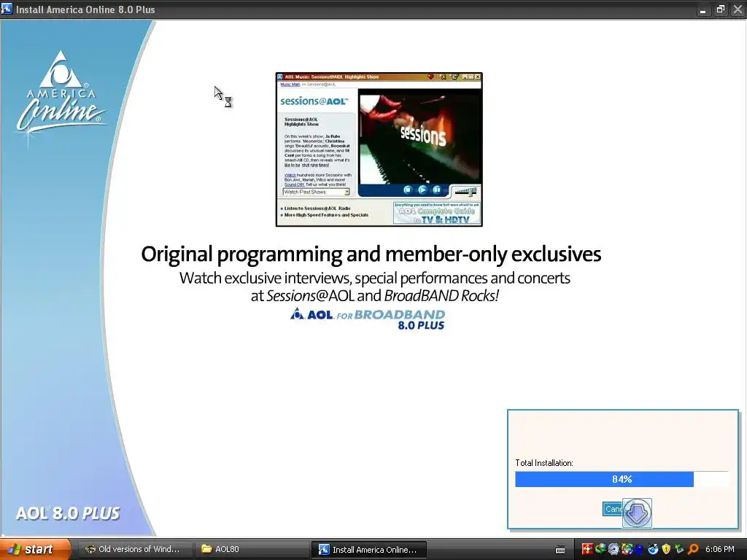Viewport: 747px width, 560px height.
Task: Restore down the installer window
Action: click(x=720, y=9)
